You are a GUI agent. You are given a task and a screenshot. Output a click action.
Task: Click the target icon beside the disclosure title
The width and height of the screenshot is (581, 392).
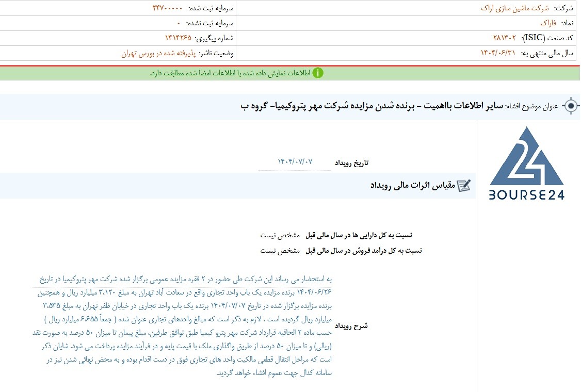click(571, 106)
